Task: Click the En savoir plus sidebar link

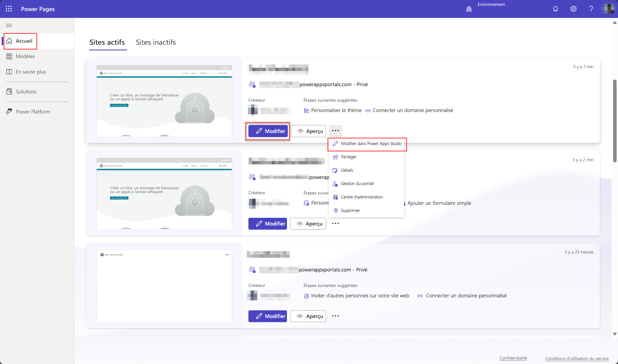Action: pyautogui.click(x=31, y=71)
